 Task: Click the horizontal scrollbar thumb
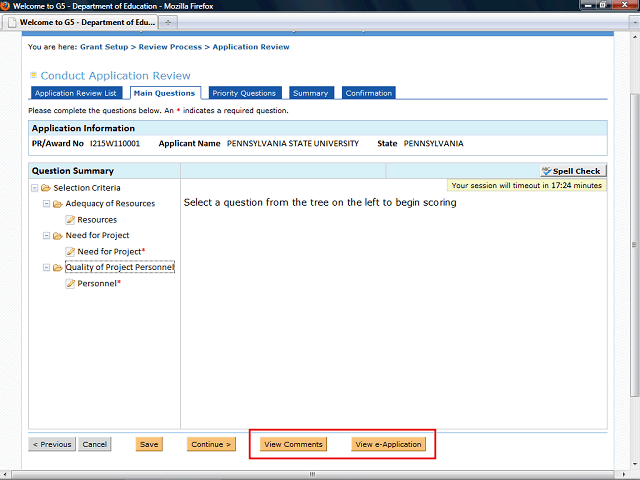coord(313,475)
